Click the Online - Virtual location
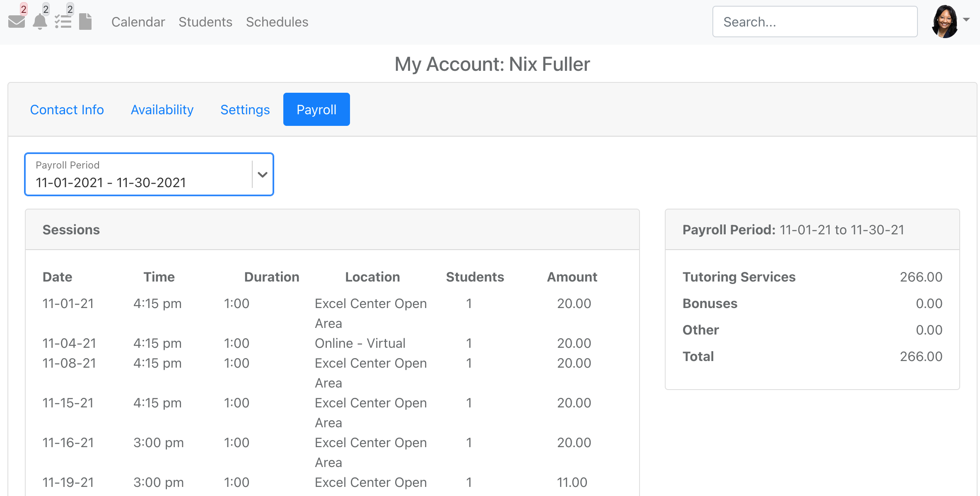980x496 pixels. coord(360,343)
